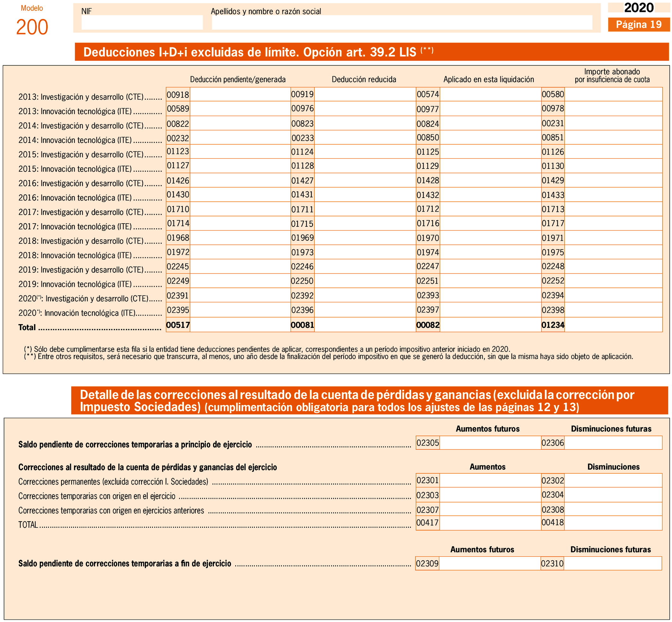Select field 02309 Aumentos futuros fin de ejercicio

click(490, 563)
